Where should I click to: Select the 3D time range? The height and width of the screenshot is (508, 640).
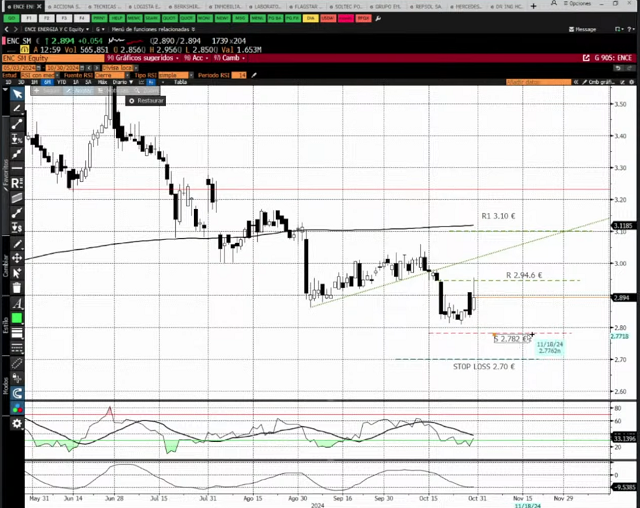(21, 82)
